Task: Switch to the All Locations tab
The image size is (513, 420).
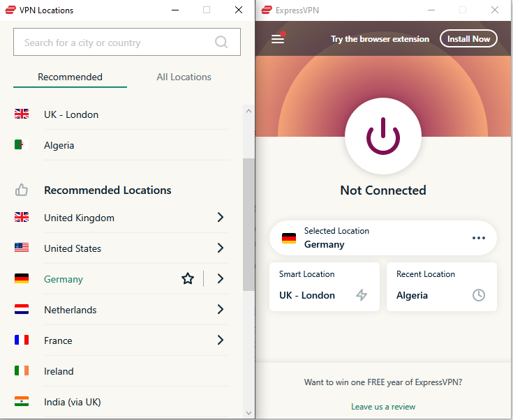Action: click(x=184, y=77)
